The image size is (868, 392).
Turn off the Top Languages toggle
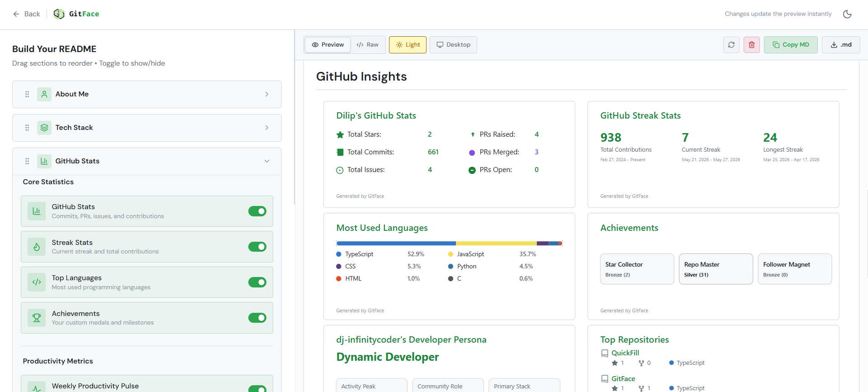(x=257, y=282)
